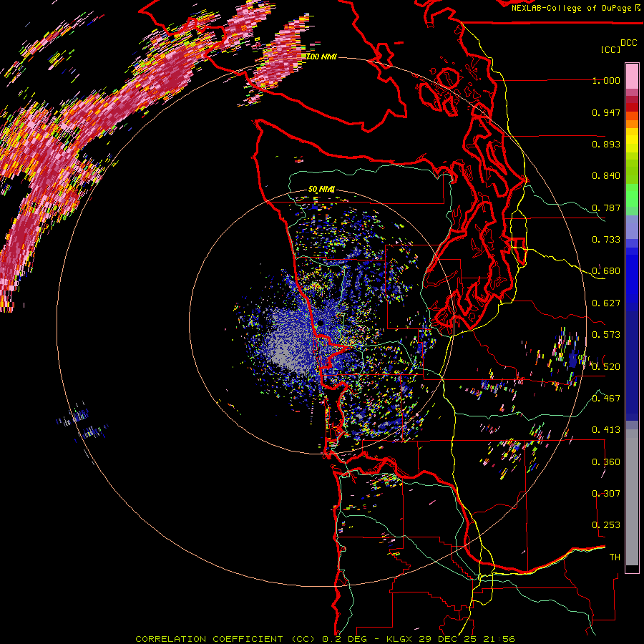Click the 0.733 color scale label
644x644 pixels.
(606, 240)
